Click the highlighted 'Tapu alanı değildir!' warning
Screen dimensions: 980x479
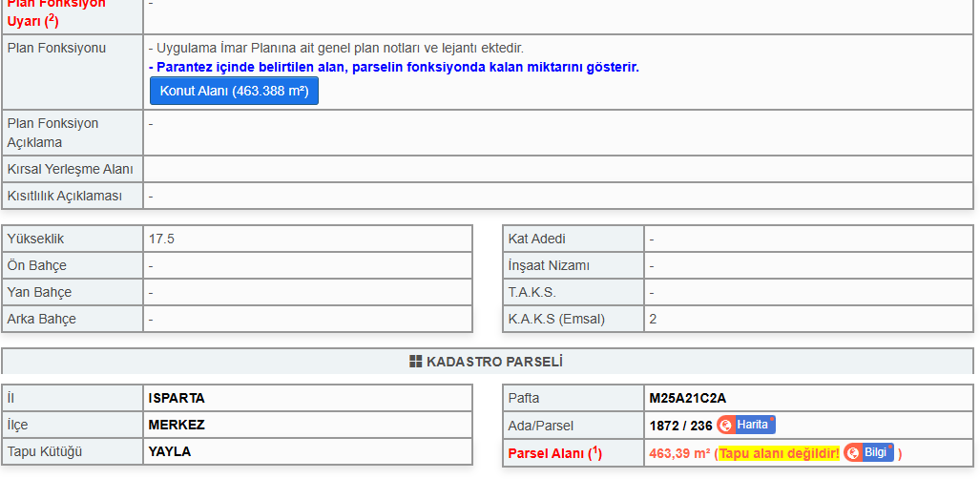[x=779, y=453]
